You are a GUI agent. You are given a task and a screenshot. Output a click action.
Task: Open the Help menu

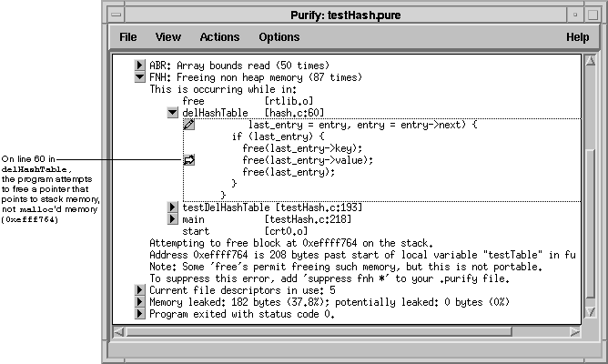click(577, 37)
